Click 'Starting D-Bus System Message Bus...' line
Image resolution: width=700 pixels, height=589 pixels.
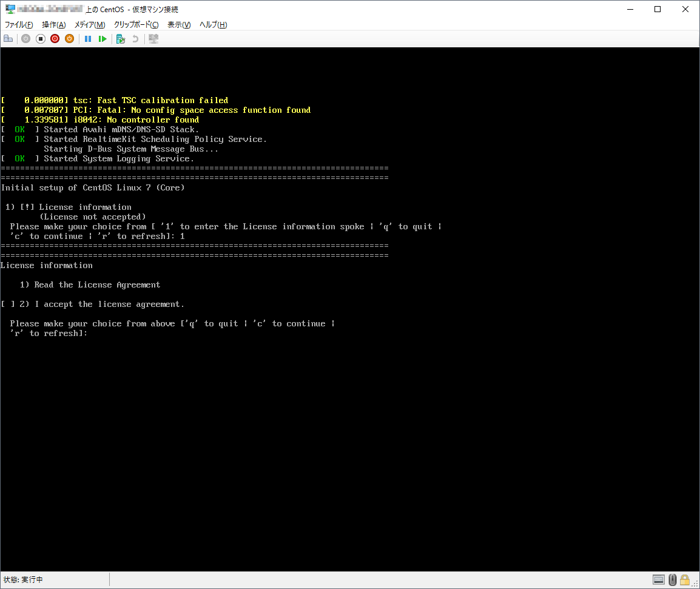(x=131, y=149)
